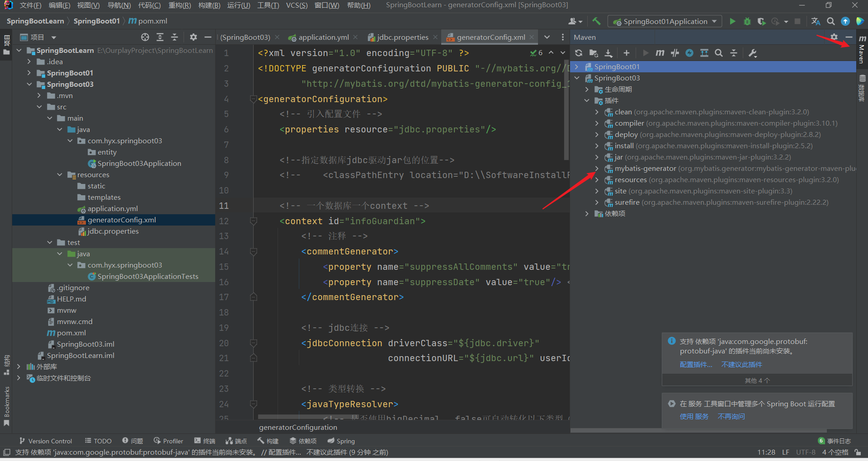868x461 pixels.
Task: Click the generatorConfiguration breadcrumb
Action: [298, 427]
